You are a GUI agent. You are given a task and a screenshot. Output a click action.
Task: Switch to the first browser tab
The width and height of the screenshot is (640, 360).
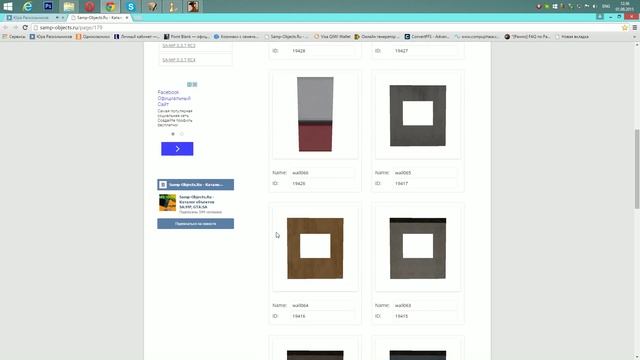click(34, 18)
